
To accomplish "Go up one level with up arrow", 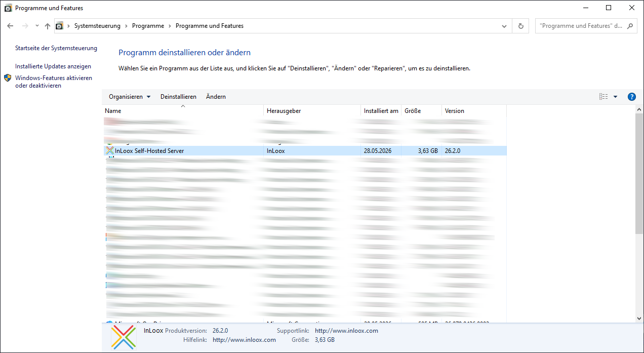I will (x=47, y=26).
